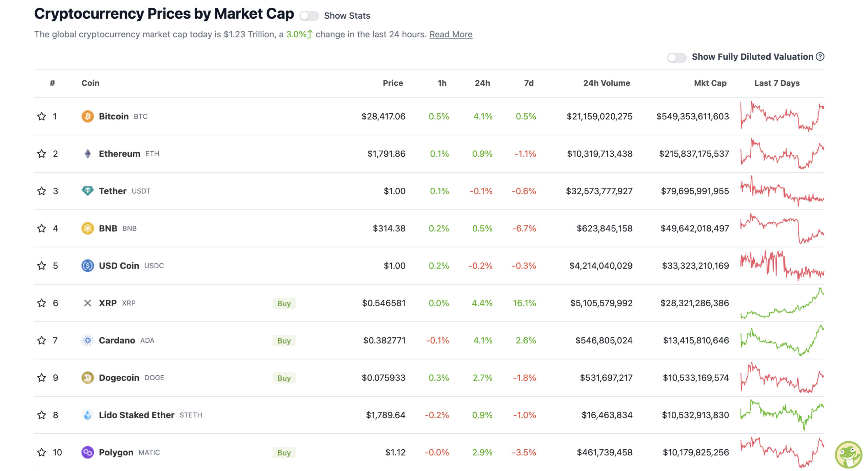Favorite Bitcoin with its star icon

coord(41,116)
